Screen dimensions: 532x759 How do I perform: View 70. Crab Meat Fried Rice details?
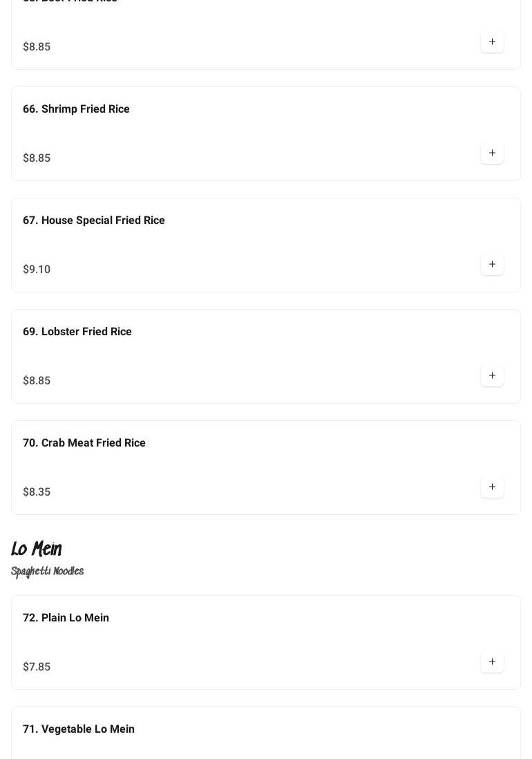pyautogui.click(x=84, y=443)
